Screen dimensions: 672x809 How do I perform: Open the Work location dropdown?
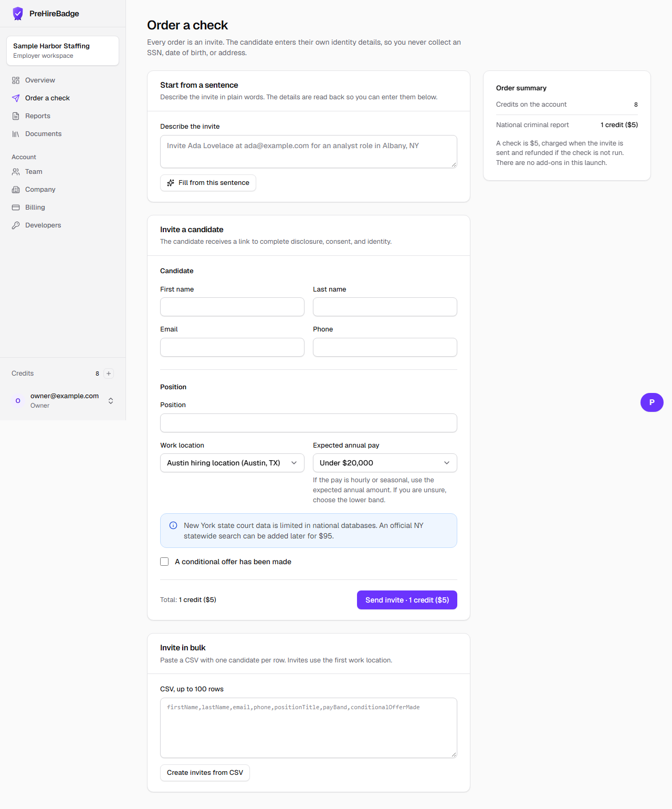232,463
